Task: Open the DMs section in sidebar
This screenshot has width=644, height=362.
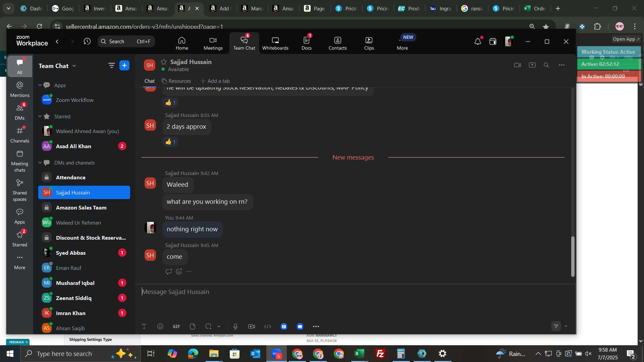Action: coord(20,112)
